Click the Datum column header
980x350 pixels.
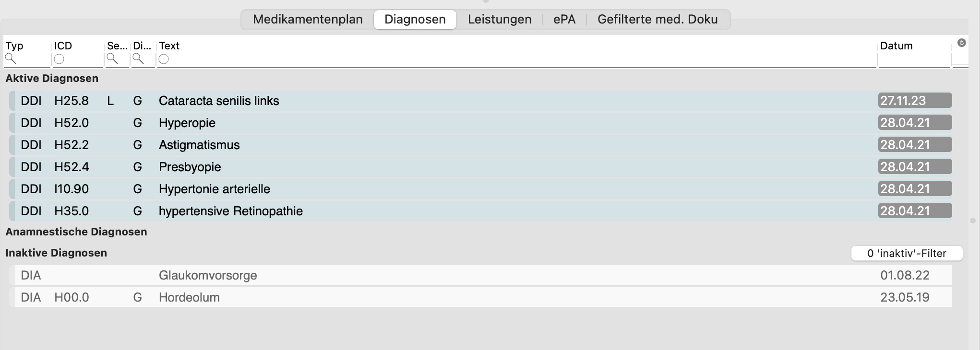pos(896,46)
